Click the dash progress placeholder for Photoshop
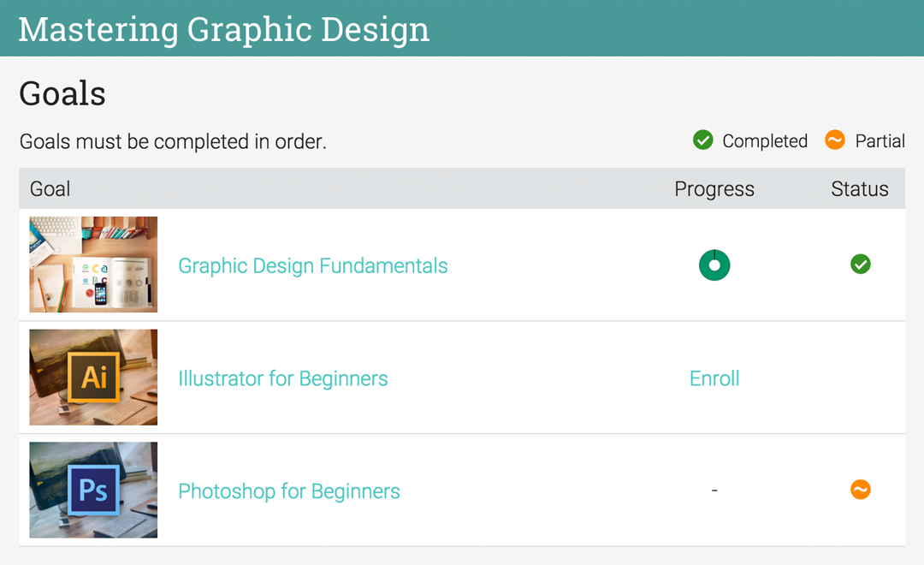The image size is (924, 565). pos(714,491)
